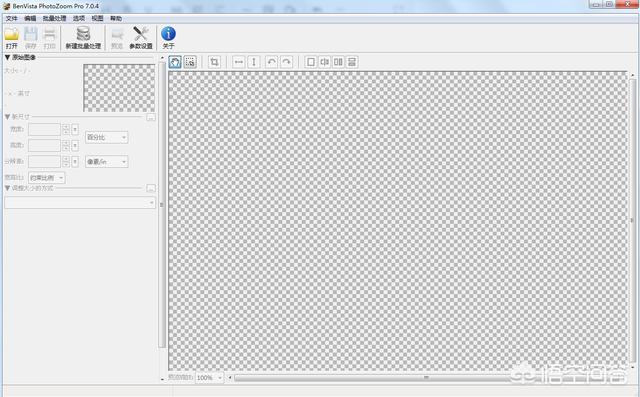
Task: Activate the crop tool icon
Action: [214, 62]
